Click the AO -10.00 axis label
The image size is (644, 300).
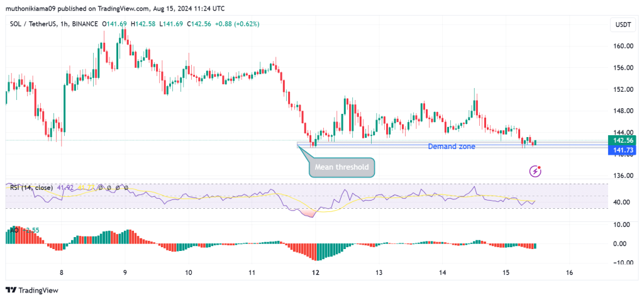[x=622, y=263]
